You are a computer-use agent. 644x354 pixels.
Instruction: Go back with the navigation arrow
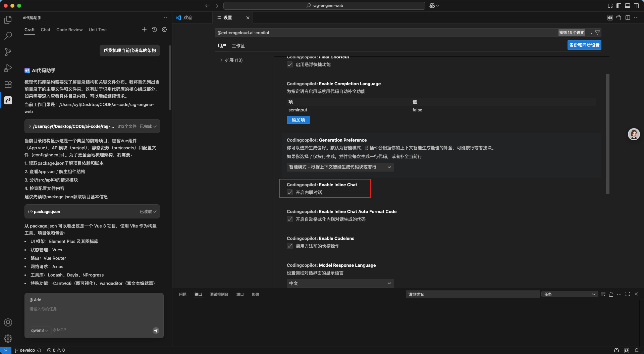pos(207,6)
